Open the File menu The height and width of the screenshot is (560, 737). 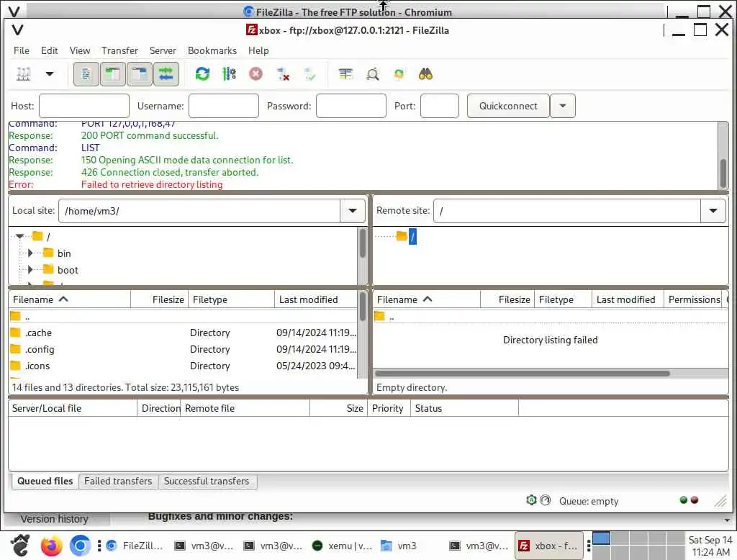22,50
